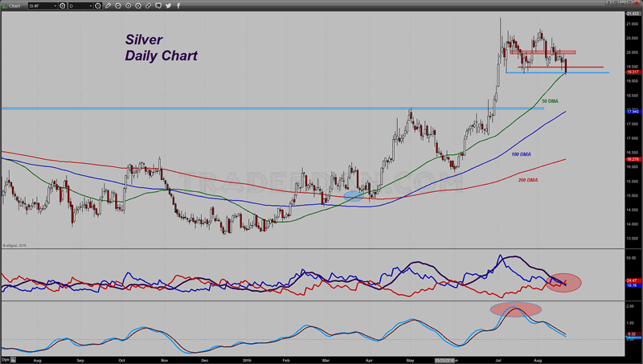Click the symbol lookup icon beside SI #F
The width and height of the screenshot is (643, 364).
click(62, 5)
